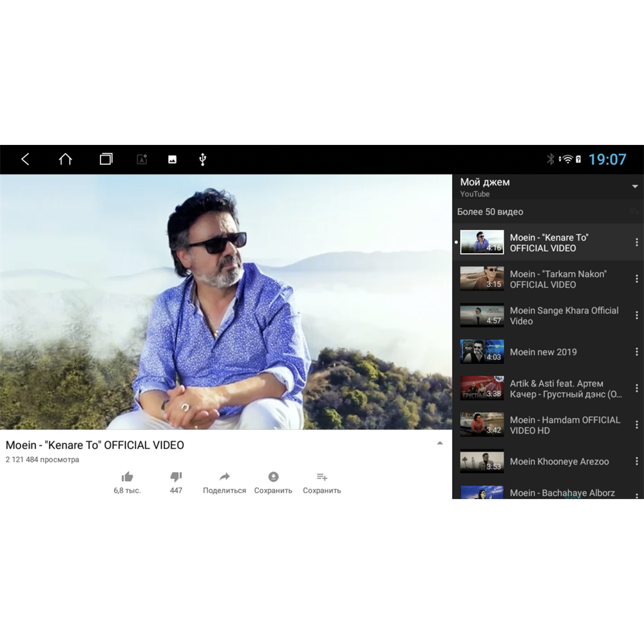
Task: Tap the 6,8 тыс. likes count
Action: [x=128, y=490]
